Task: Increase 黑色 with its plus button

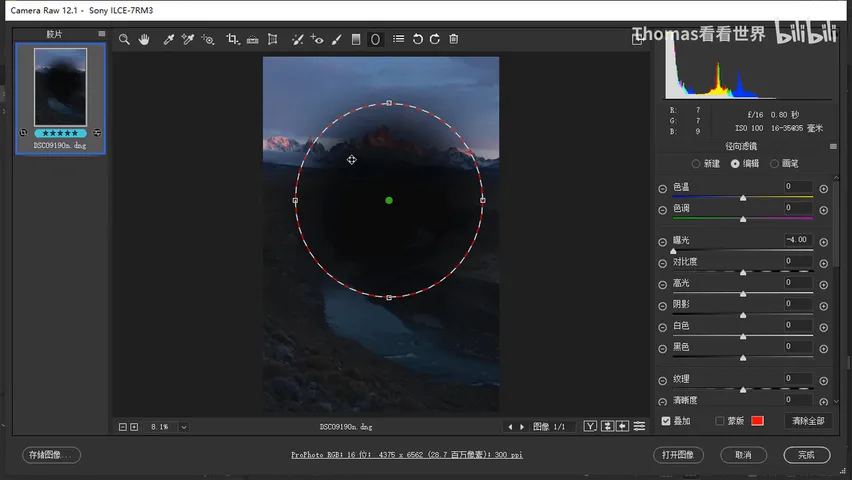Action: (824, 349)
